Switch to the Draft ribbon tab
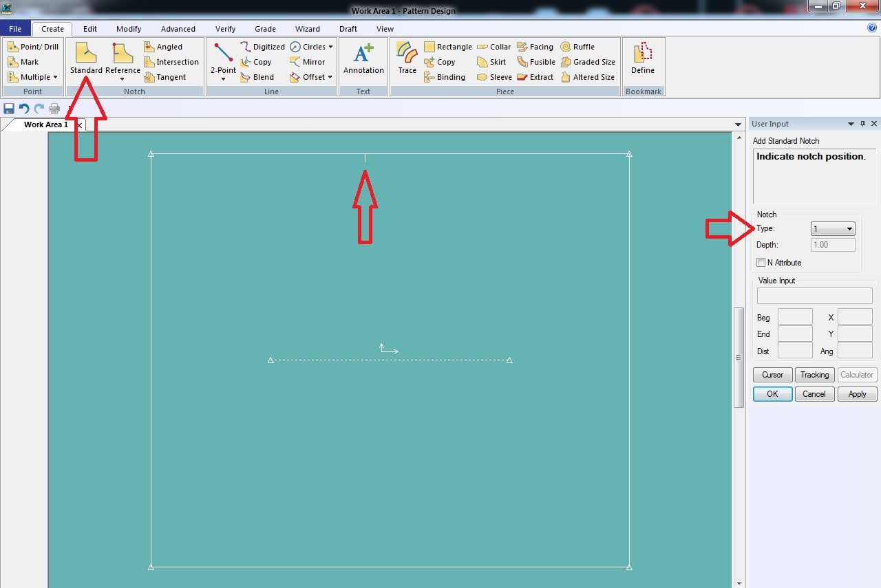Viewport: 881px width, 588px height. (x=348, y=29)
